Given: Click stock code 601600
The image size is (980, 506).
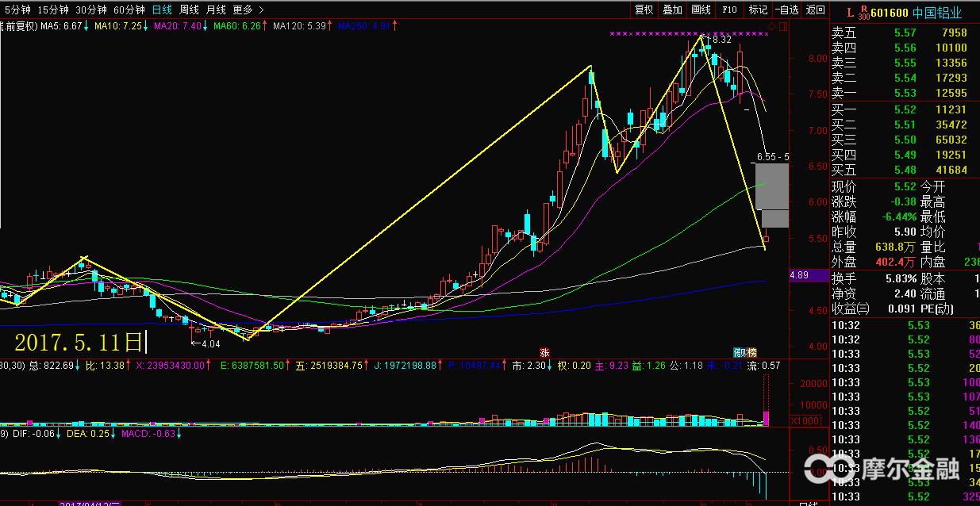Looking at the screenshot, I should tap(889, 13).
